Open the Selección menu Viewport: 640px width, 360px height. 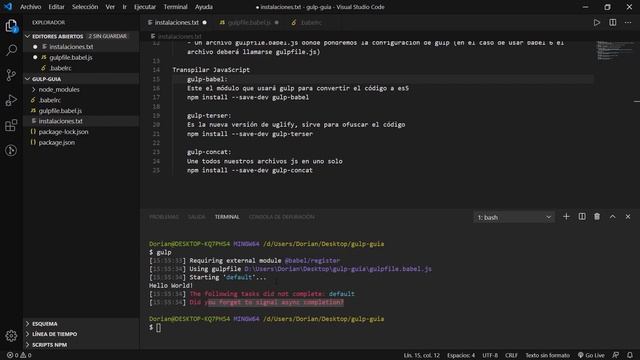[85, 7]
